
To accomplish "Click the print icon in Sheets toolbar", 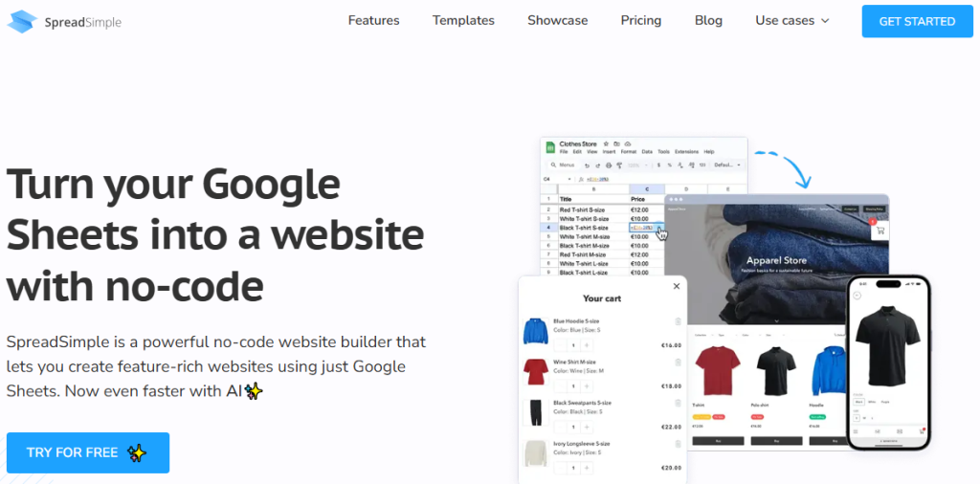I will [x=610, y=165].
